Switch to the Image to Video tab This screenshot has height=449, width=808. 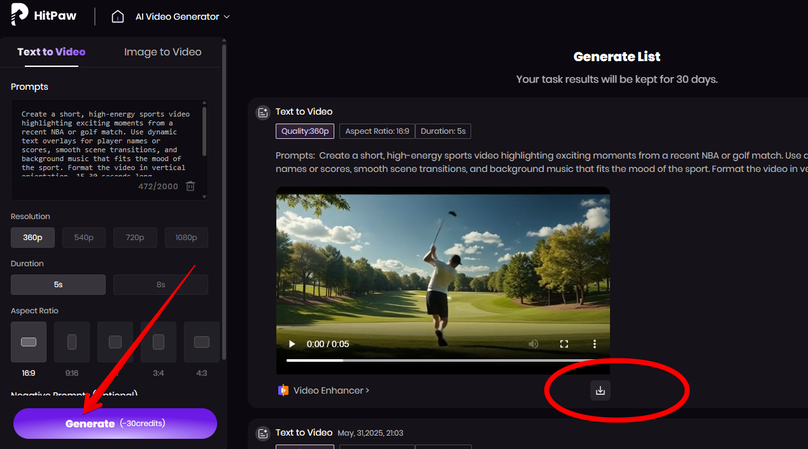(162, 52)
